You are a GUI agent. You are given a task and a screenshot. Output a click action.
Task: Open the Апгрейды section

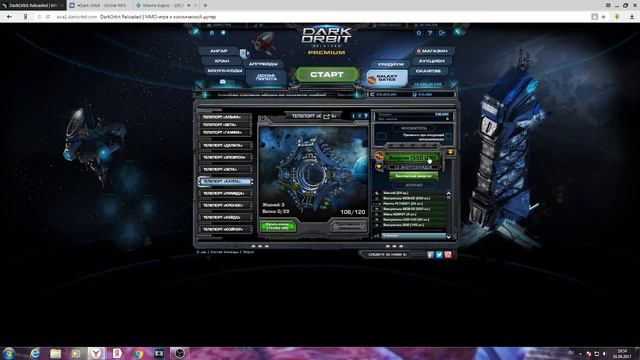[x=263, y=64]
